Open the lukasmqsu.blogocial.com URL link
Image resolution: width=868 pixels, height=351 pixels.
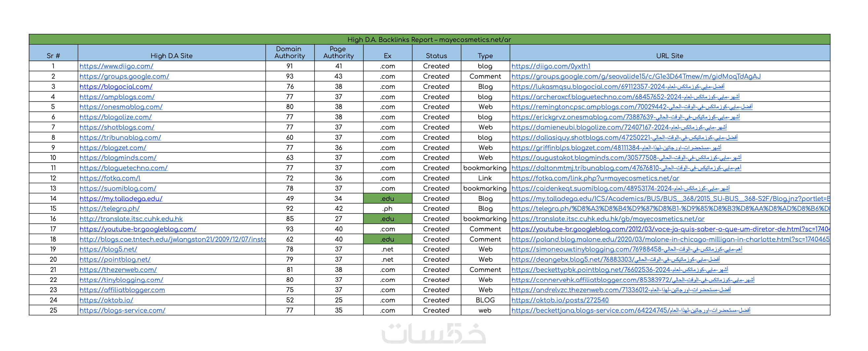(618, 86)
